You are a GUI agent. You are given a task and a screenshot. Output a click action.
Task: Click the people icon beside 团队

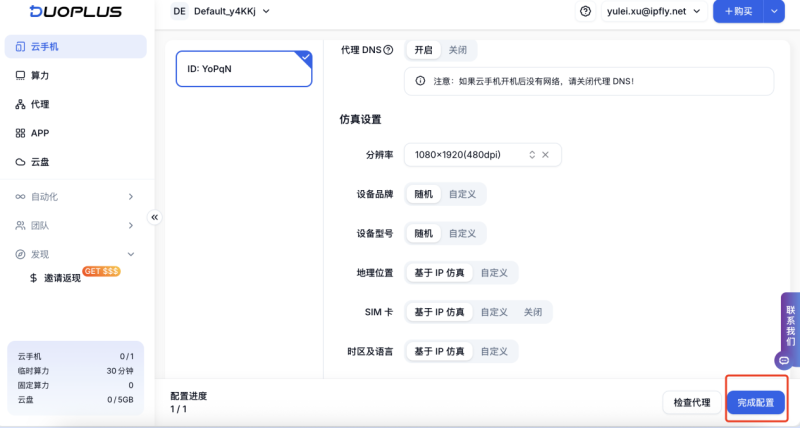pyautogui.click(x=20, y=225)
